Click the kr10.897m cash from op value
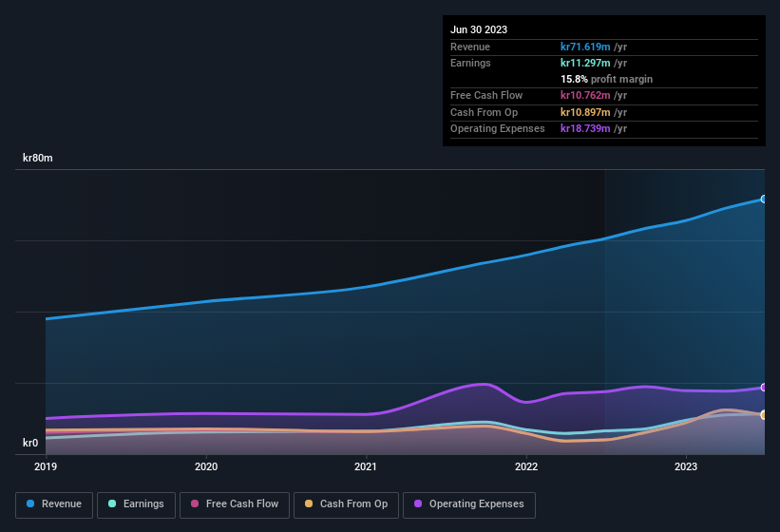This screenshot has width=780, height=532. (x=585, y=112)
